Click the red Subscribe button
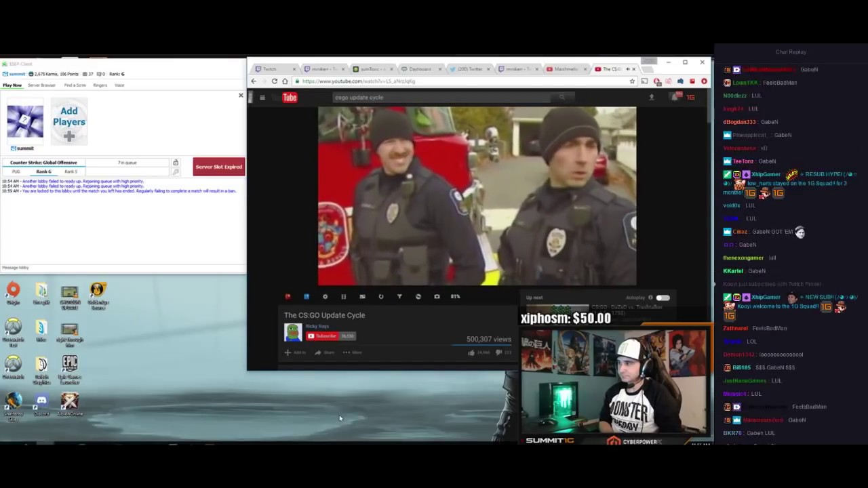This screenshot has width=868, height=488. 322,336
